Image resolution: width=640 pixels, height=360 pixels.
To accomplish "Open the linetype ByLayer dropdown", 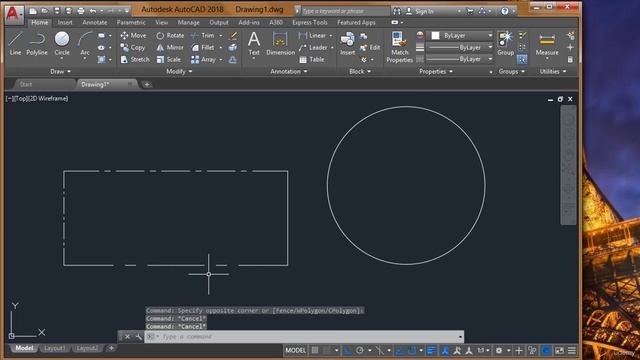I will (460, 59).
